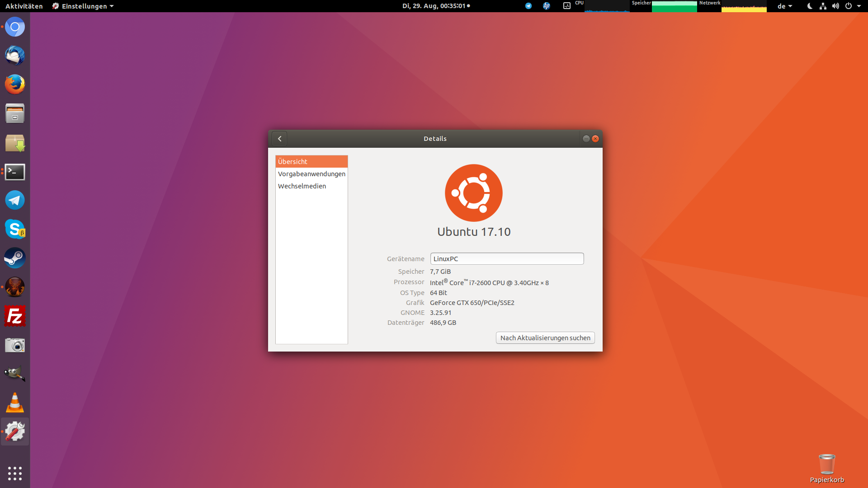Expand the Einstellungen app menu
The width and height of the screenshot is (868, 488).
pos(84,6)
